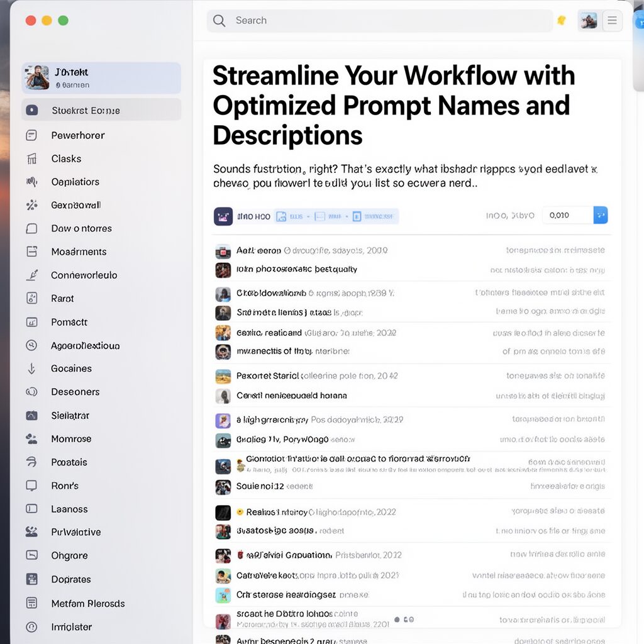
Task: Click the icon beside Clasks in sidebar
Action: pos(31,158)
